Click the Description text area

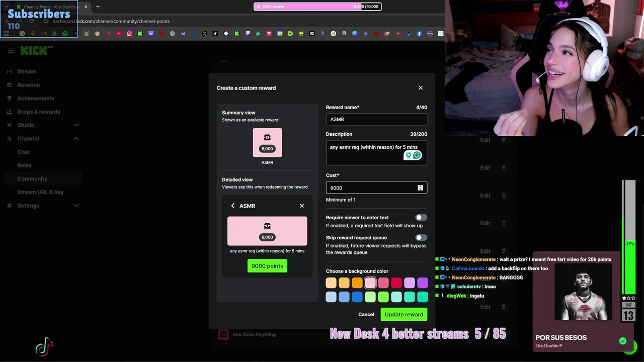[376, 152]
